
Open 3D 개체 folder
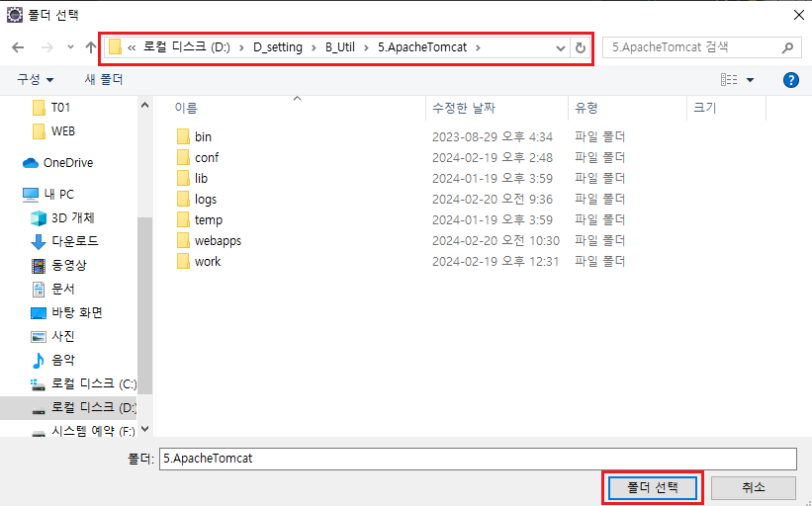point(62,218)
